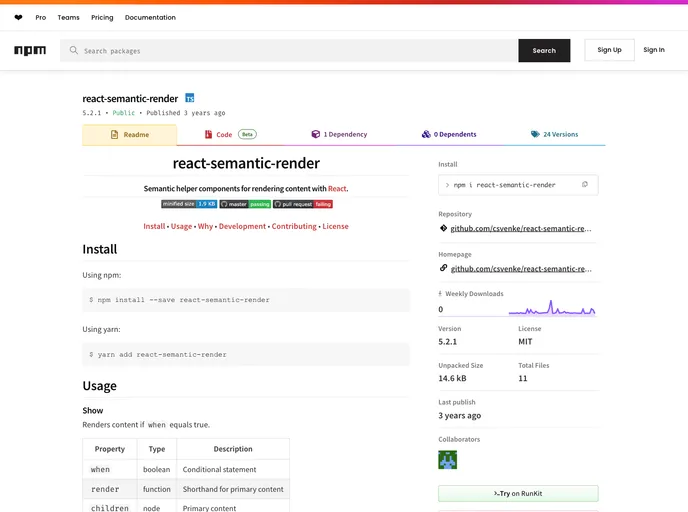
Task: Jump to the License anchor link
Action: 335,226
